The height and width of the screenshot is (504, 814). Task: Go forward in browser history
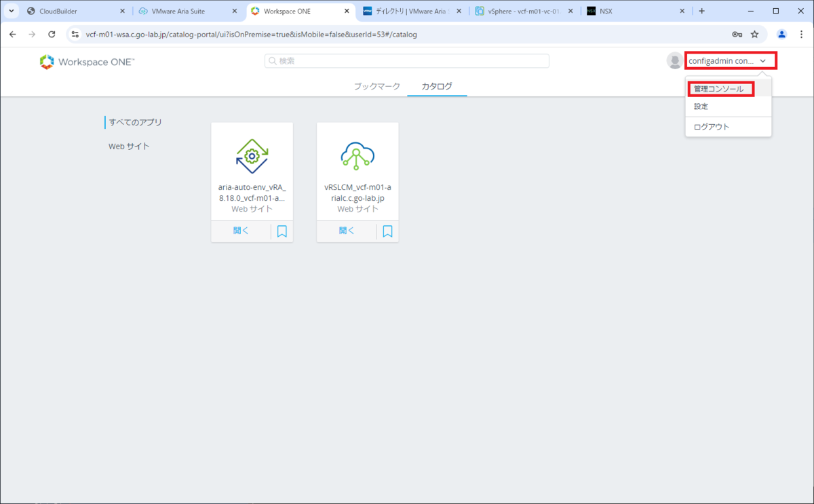(32, 34)
